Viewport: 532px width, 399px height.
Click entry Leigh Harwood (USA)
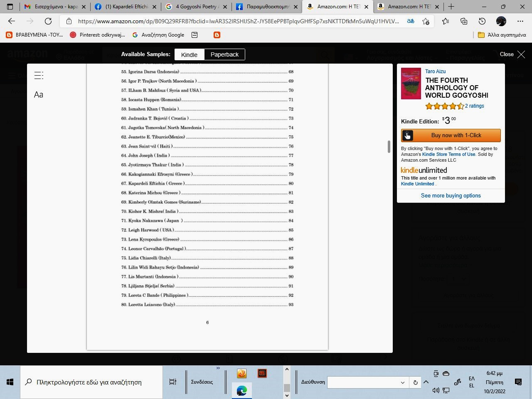pos(207,230)
